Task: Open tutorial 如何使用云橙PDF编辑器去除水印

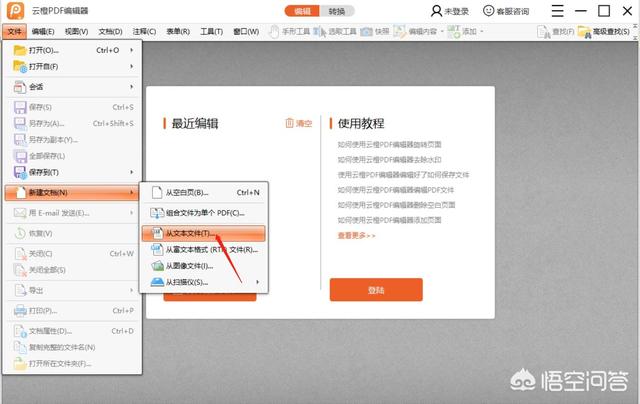Action: (x=389, y=160)
